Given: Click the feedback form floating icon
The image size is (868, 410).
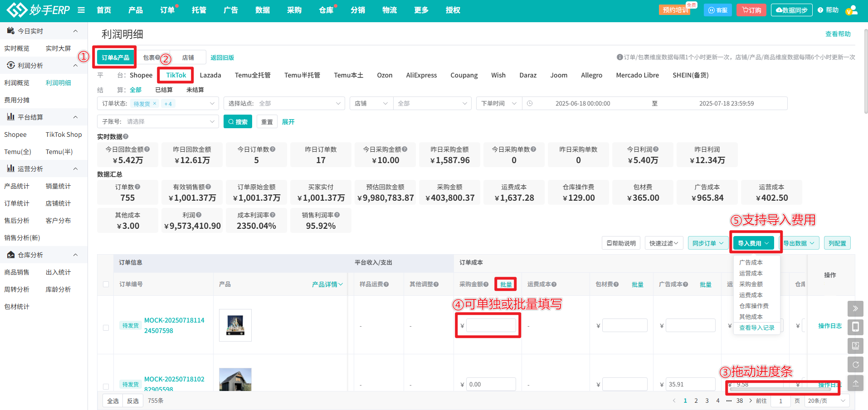Looking at the screenshot, I should 855,346.
